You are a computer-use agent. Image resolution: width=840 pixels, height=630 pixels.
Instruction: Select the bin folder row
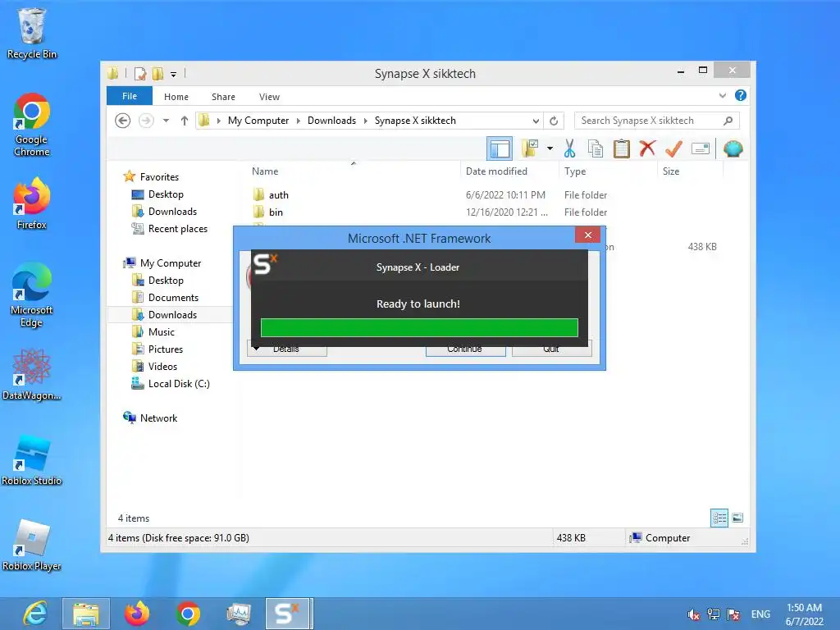(484, 212)
